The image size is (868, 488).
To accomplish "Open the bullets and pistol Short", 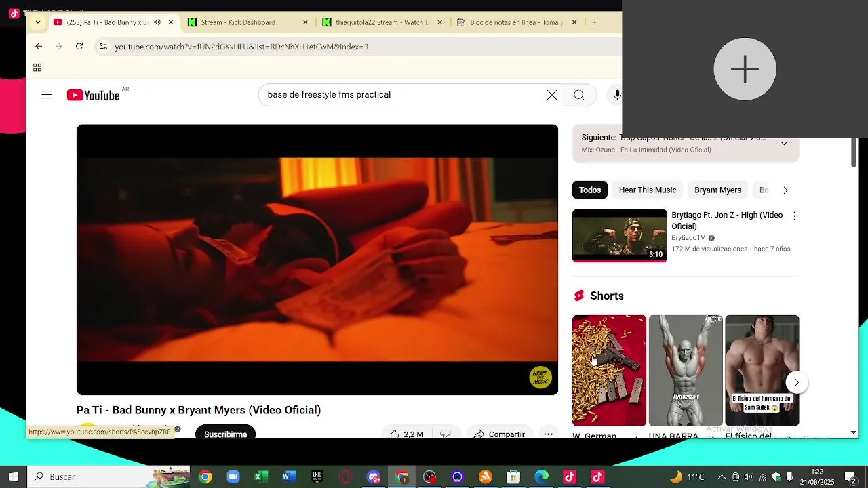I will click(609, 370).
